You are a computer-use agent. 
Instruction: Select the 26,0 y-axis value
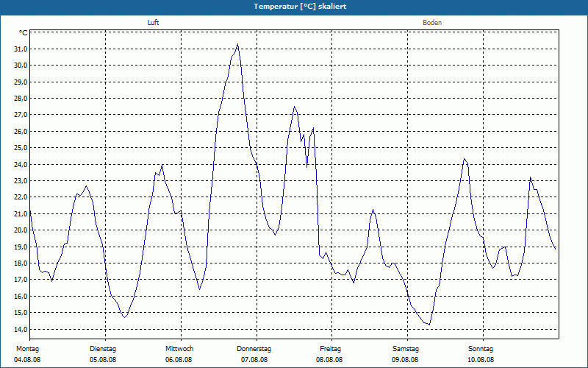tap(21, 132)
